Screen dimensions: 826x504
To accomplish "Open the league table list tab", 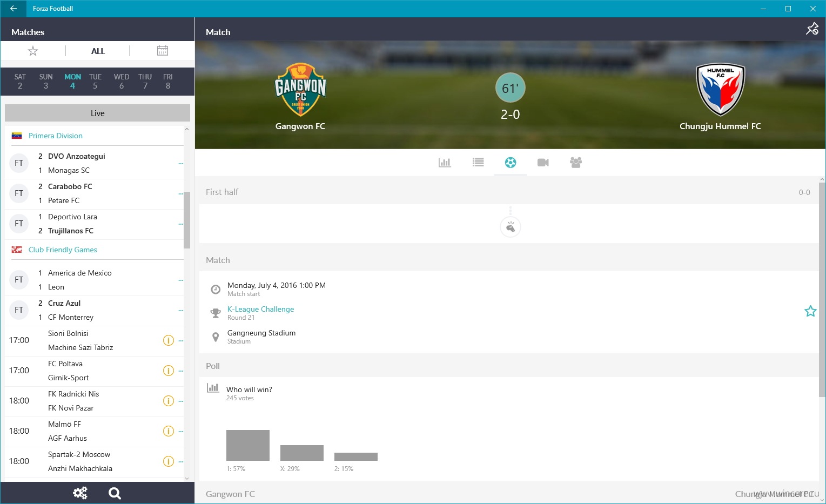I will [478, 162].
